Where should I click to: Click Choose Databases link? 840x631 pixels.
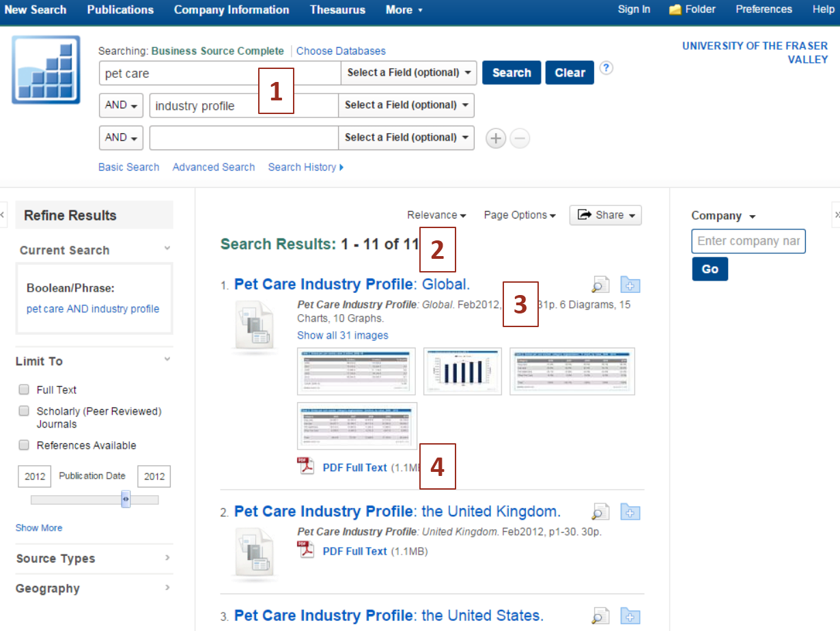point(341,51)
